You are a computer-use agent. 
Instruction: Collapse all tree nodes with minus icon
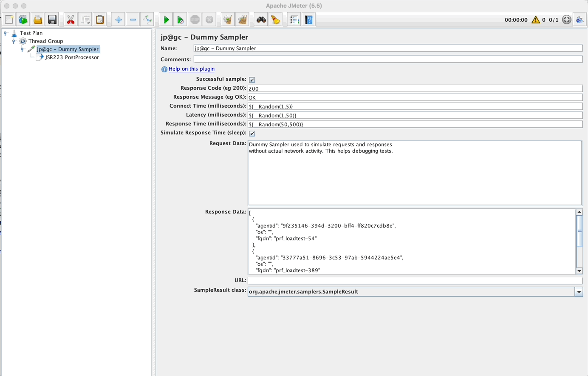[x=133, y=20]
